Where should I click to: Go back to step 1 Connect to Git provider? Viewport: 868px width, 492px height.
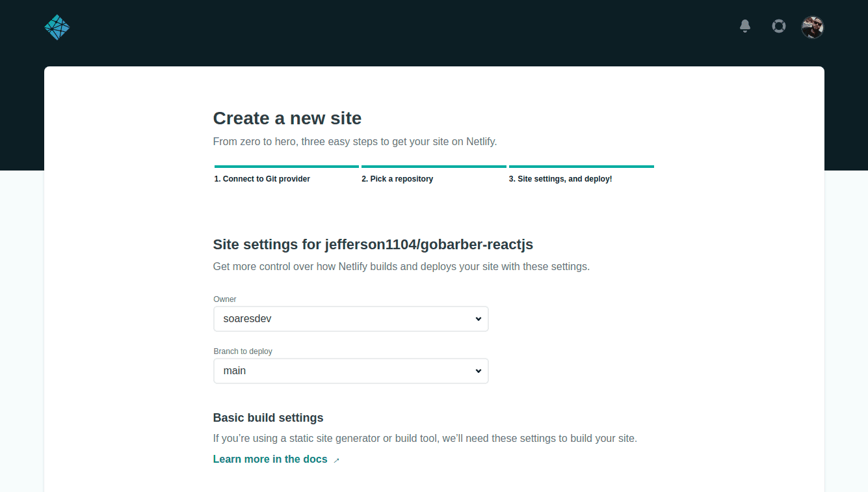coord(262,179)
